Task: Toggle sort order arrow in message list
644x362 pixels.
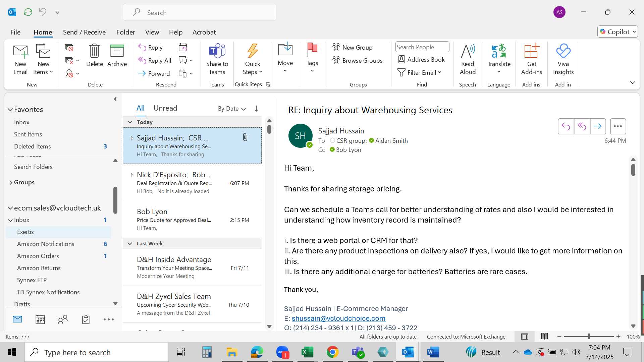Action: [256, 109]
